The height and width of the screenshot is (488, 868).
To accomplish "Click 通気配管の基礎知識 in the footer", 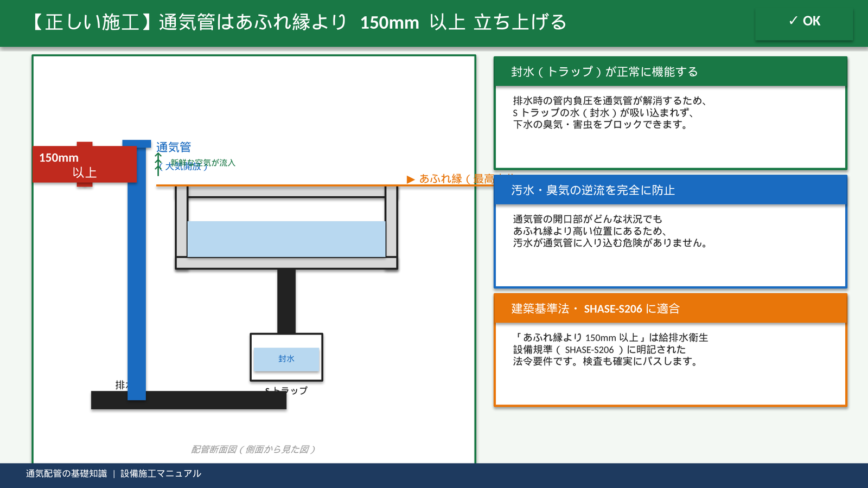I will click(x=66, y=474).
